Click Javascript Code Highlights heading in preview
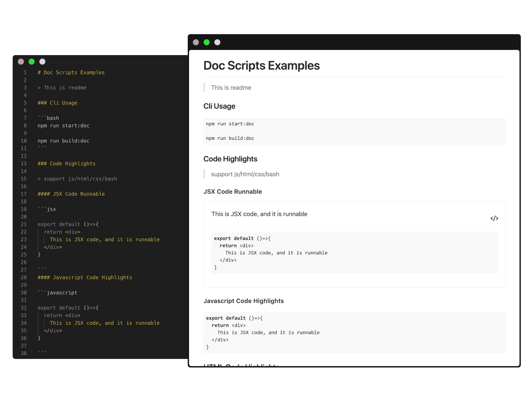 click(244, 301)
